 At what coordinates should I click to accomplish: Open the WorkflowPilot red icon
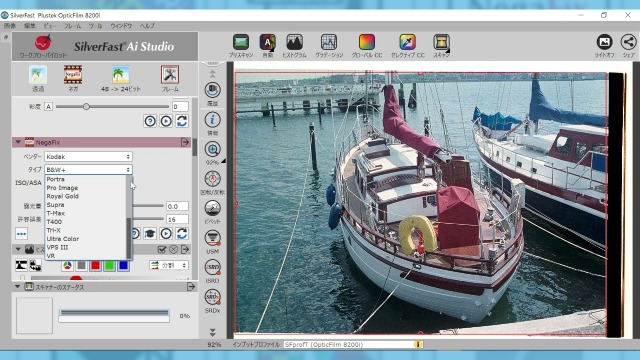(x=42, y=42)
